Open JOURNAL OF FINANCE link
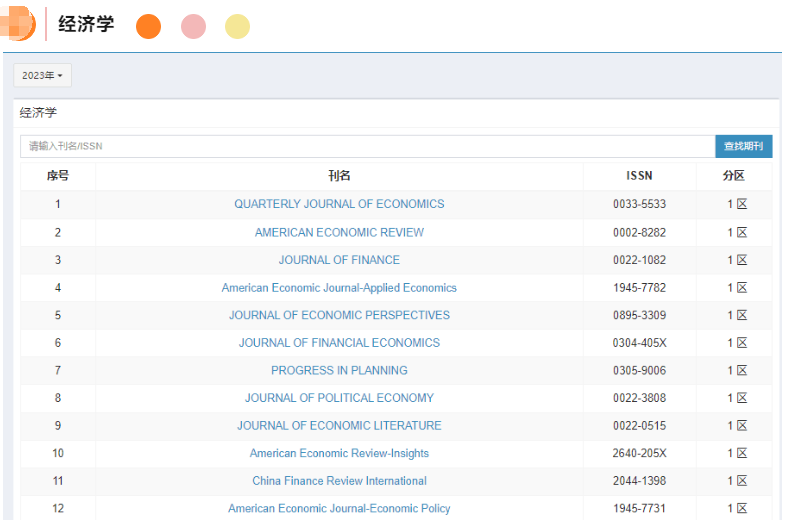 (x=339, y=260)
